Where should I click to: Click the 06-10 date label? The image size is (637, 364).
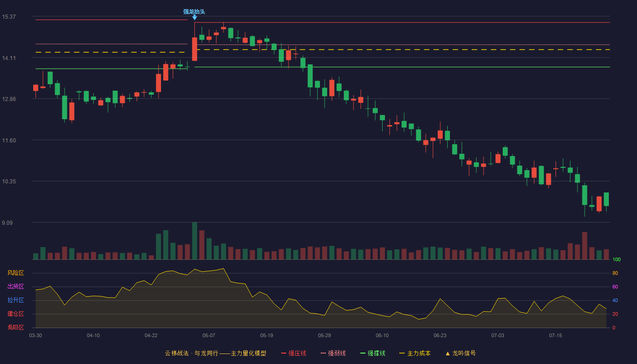pos(382,335)
